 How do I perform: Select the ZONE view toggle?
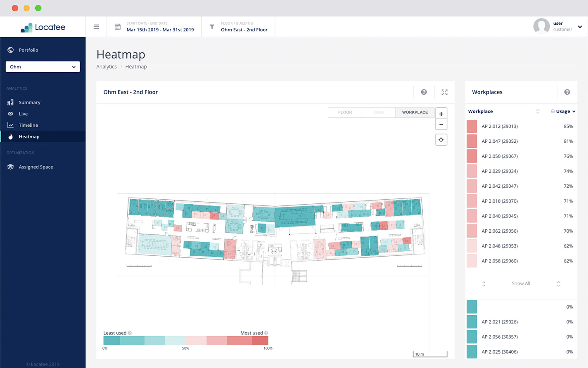tap(379, 112)
